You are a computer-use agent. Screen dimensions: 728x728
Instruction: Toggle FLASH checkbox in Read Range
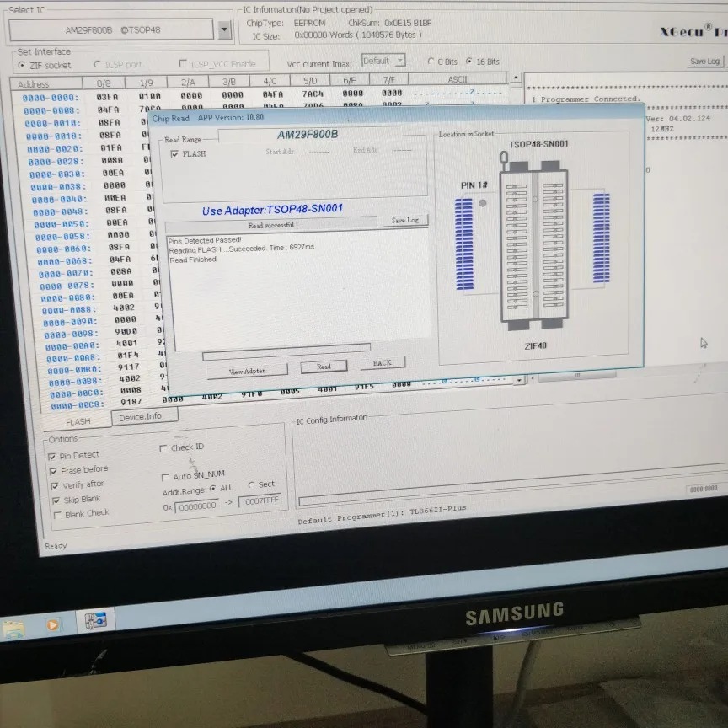(x=174, y=153)
